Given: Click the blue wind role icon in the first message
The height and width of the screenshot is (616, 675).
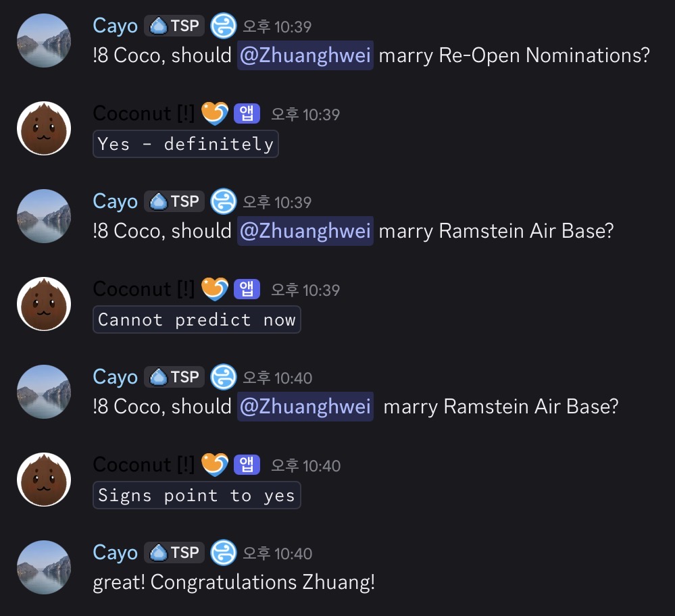Looking at the screenshot, I should coord(224,26).
